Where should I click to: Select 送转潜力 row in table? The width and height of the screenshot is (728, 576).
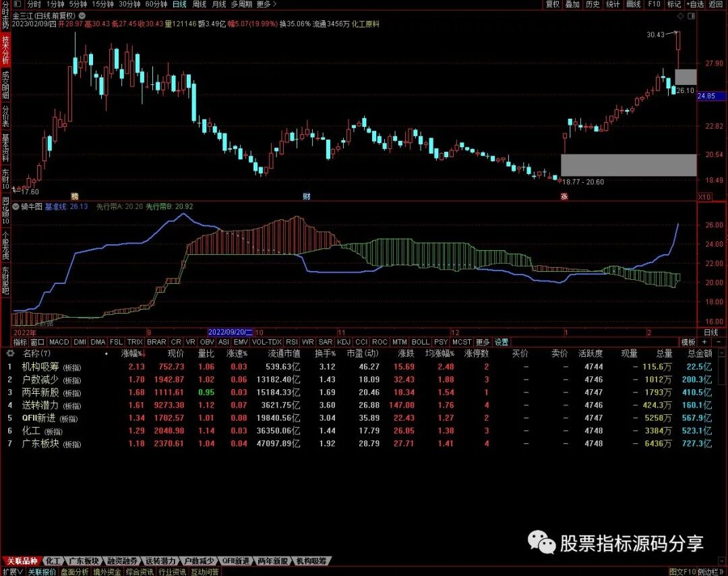tap(361, 405)
